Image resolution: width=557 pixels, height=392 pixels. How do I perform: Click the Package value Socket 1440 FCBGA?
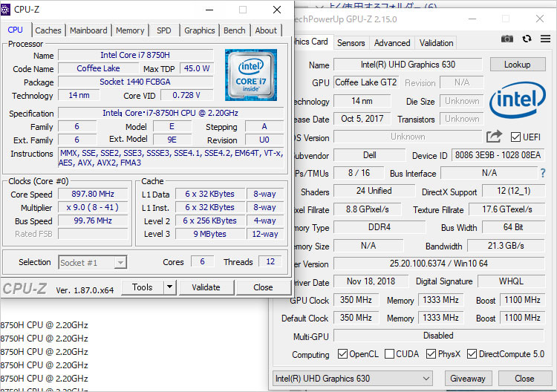(135, 82)
